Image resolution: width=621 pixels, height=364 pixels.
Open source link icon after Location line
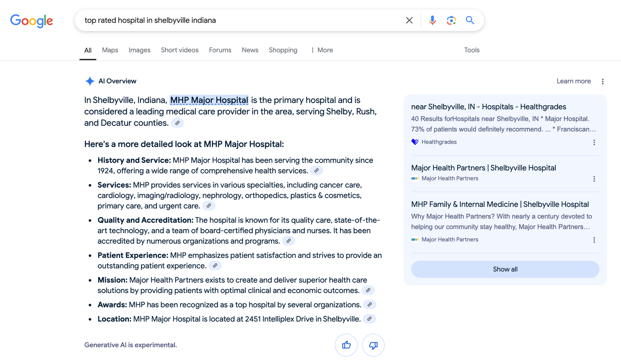point(369,319)
